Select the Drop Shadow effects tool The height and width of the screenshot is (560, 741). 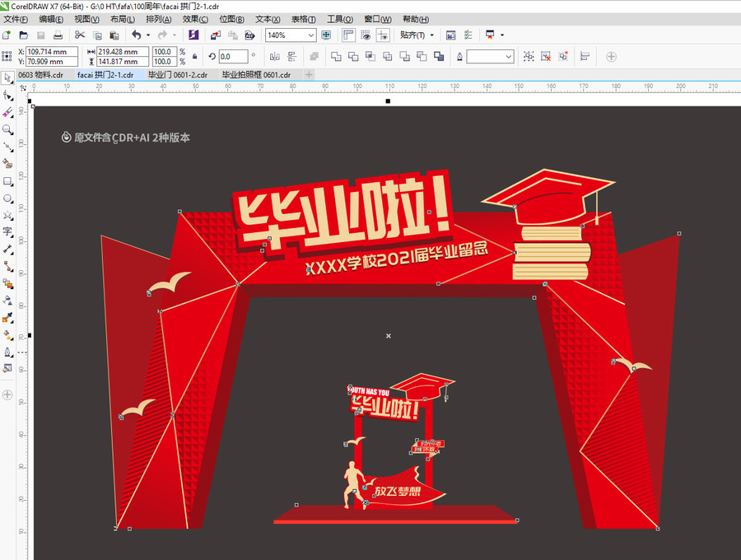pos(7,283)
